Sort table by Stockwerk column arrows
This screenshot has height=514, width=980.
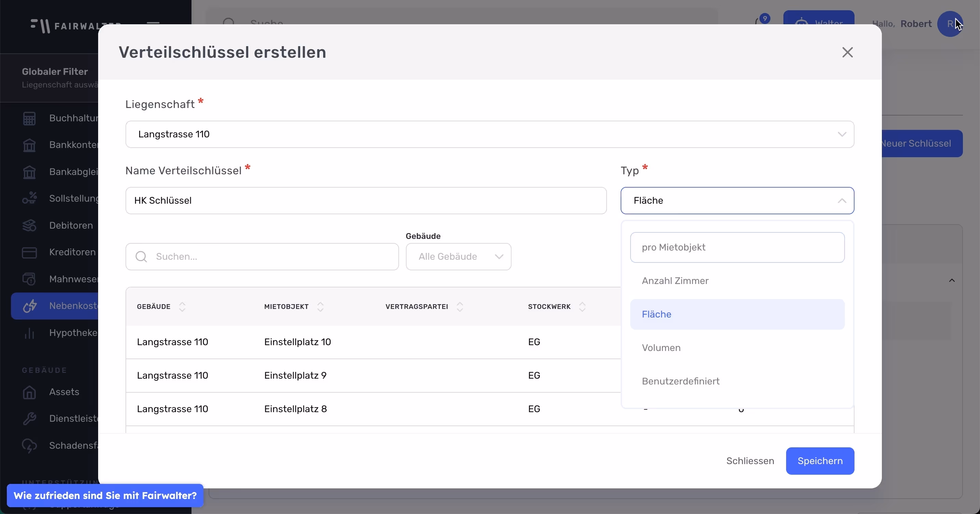point(582,307)
